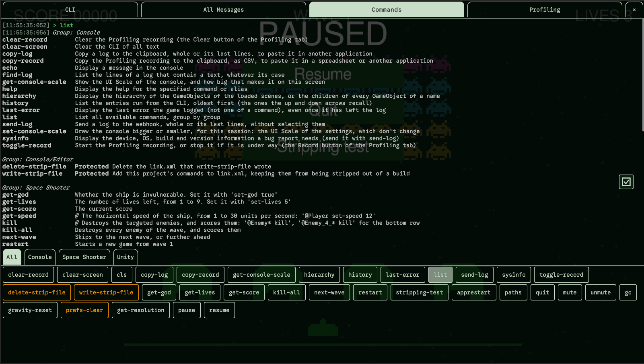Click the get-console-scale button
Viewport: 644px width, 364px height.
click(261, 275)
